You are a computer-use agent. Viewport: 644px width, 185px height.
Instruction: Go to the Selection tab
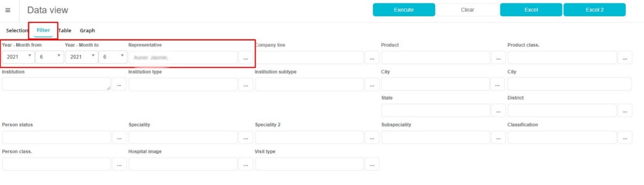click(x=17, y=31)
